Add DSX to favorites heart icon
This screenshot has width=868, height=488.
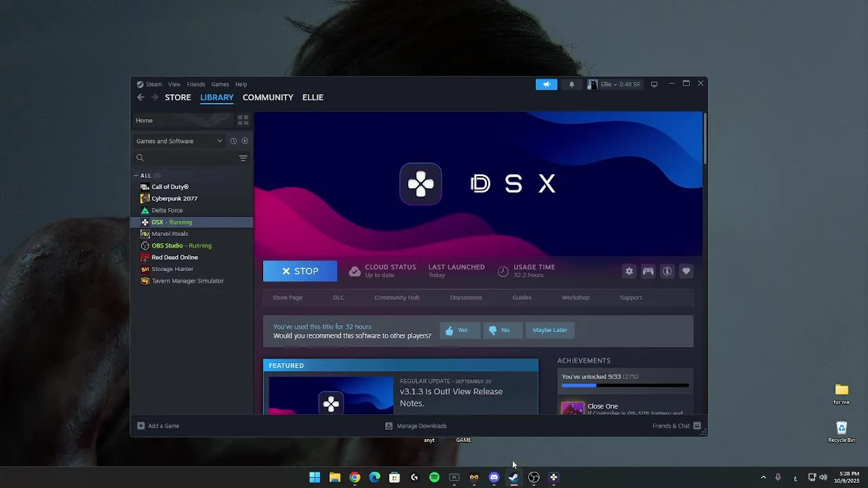pos(686,271)
